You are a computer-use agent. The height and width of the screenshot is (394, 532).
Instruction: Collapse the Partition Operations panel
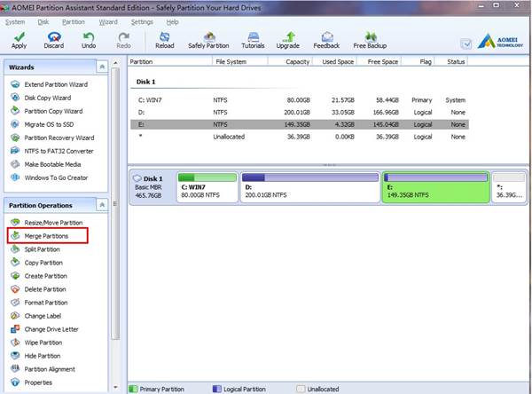tap(102, 205)
